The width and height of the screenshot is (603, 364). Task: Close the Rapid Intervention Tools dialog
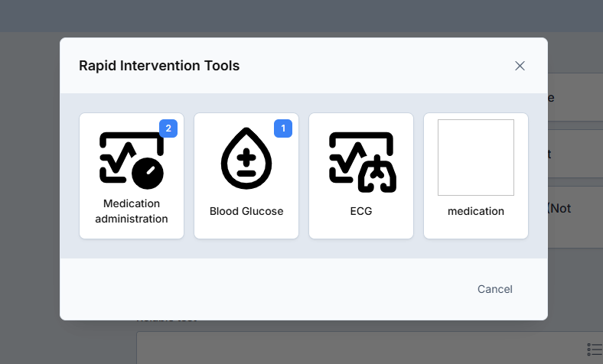click(x=520, y=66)
